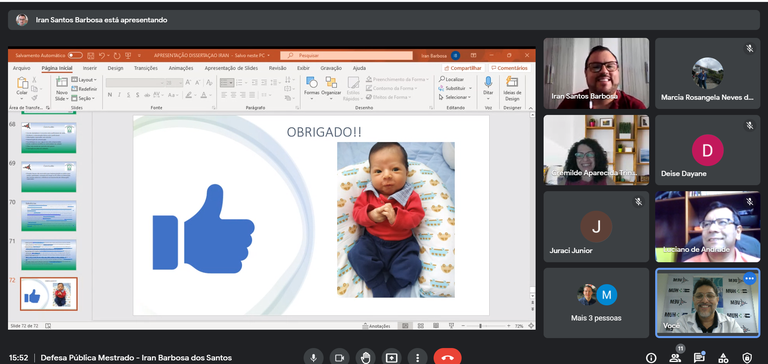Turn off camera in call controls
This screenshot has width=768, height=364.
click(x=339, y=358)
